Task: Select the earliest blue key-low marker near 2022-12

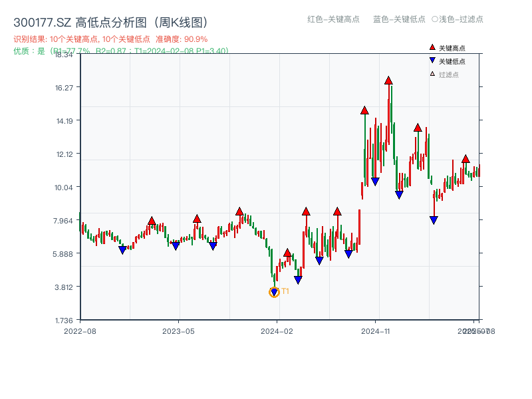Action: pyautogui.click(x=122, y=250)
